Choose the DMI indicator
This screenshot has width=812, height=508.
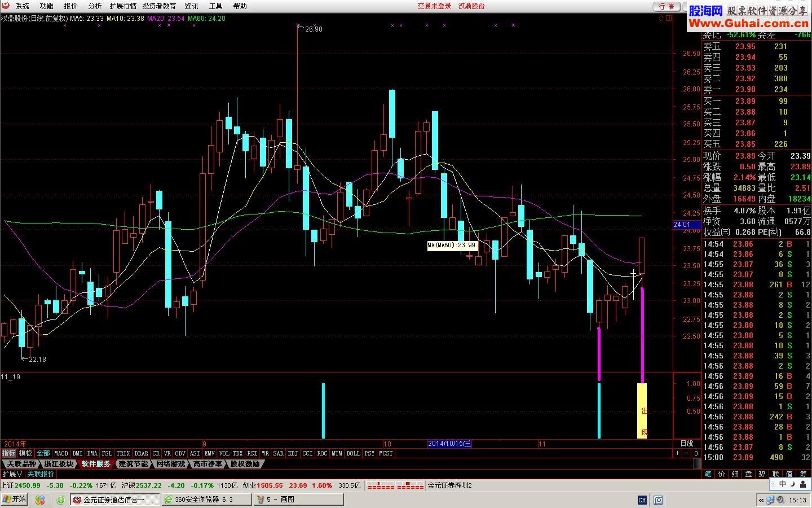click(x=77, y=453)
